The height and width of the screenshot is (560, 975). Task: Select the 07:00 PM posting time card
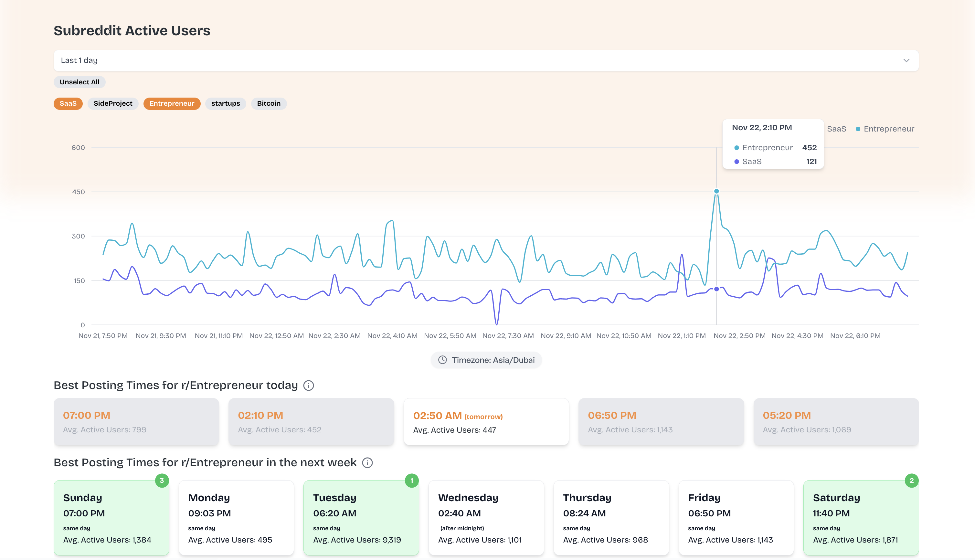click(136, 422)
